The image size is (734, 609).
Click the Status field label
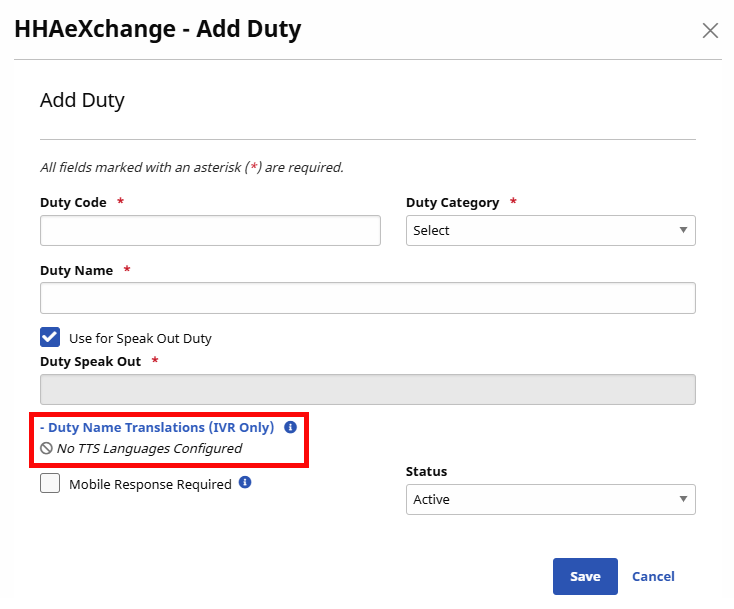426,471
